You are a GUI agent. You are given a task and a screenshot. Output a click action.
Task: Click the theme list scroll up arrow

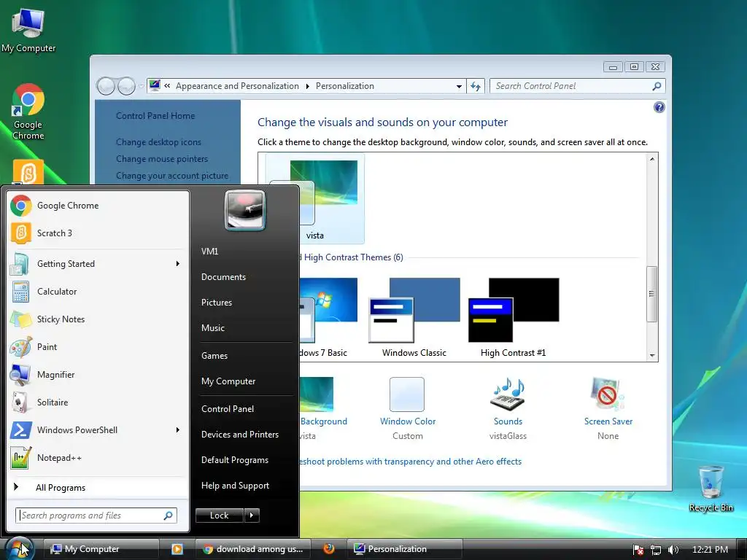[651, 159]
